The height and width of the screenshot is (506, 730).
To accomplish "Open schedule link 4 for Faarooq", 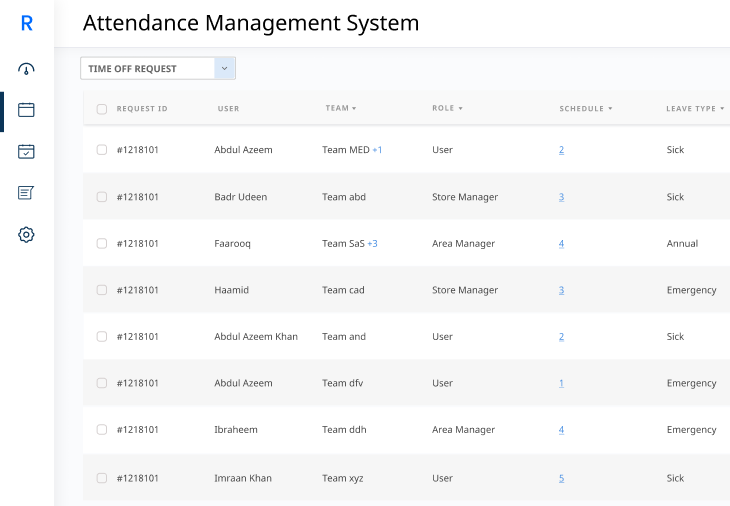I will coord(561,243).
